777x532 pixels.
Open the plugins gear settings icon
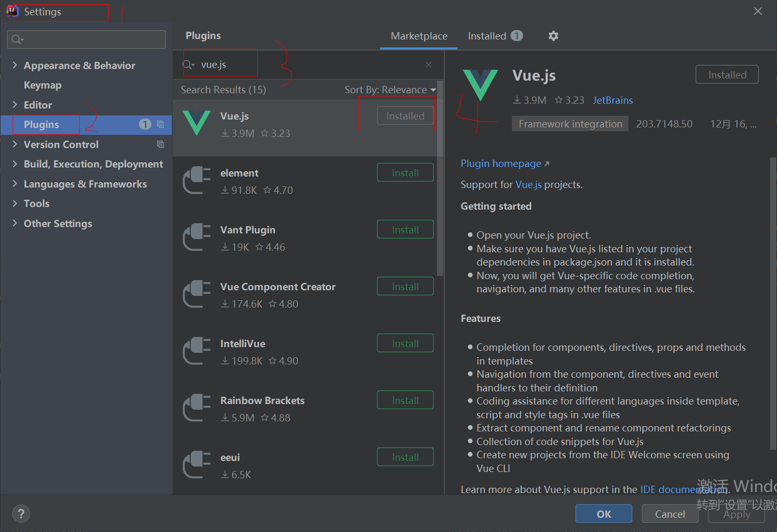click(553, 36)
